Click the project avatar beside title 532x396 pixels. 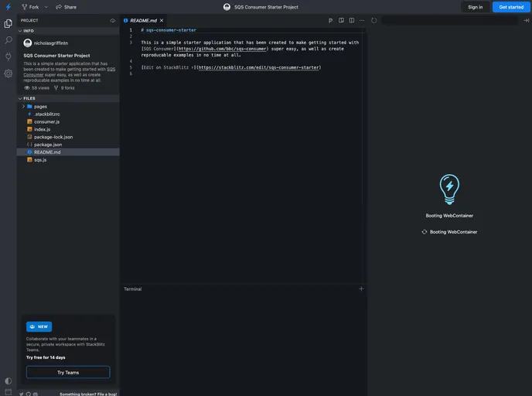(227, 7)
